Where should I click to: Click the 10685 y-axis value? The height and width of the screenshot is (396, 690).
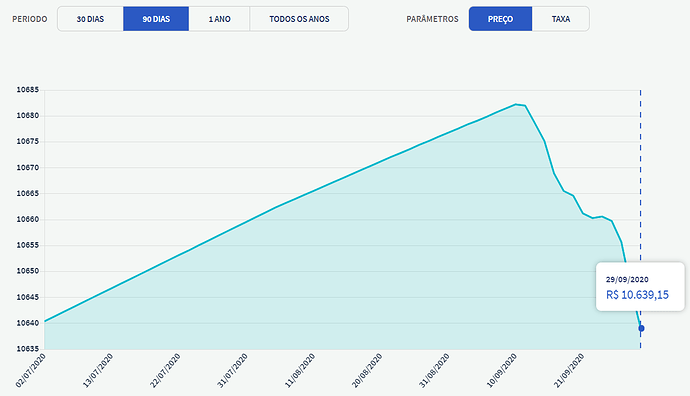click(28, 90)
